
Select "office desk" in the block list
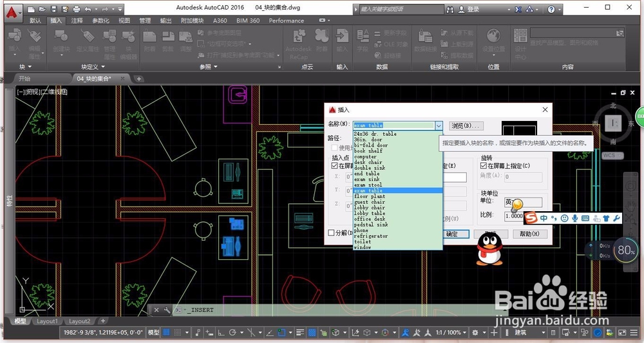coord(397,219)
